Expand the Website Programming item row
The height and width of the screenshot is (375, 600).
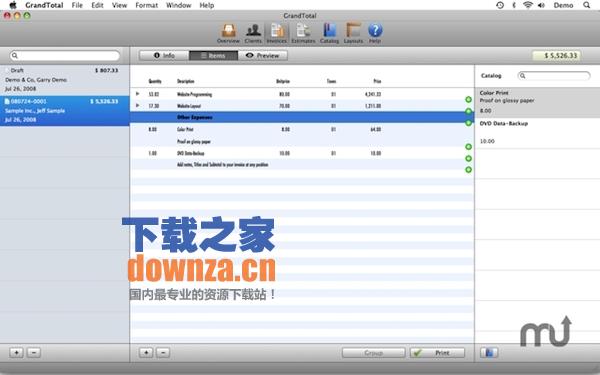tap(137, 94)
